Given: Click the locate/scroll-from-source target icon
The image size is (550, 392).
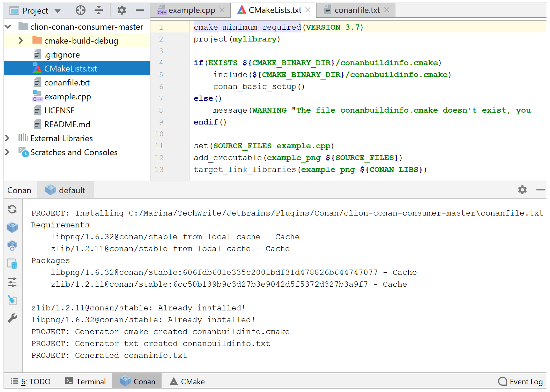Looking at the screenshot, I should [x=81, y=10].
